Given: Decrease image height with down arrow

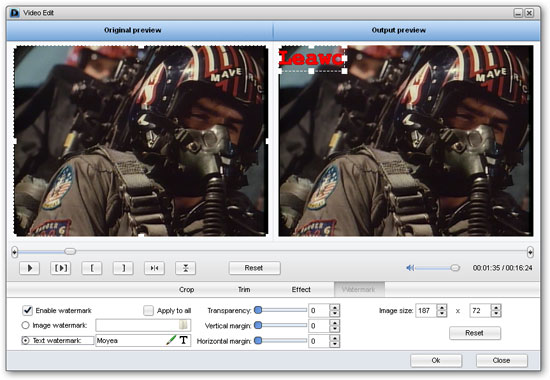Looking at the screenshot, I should pos(496,314).
